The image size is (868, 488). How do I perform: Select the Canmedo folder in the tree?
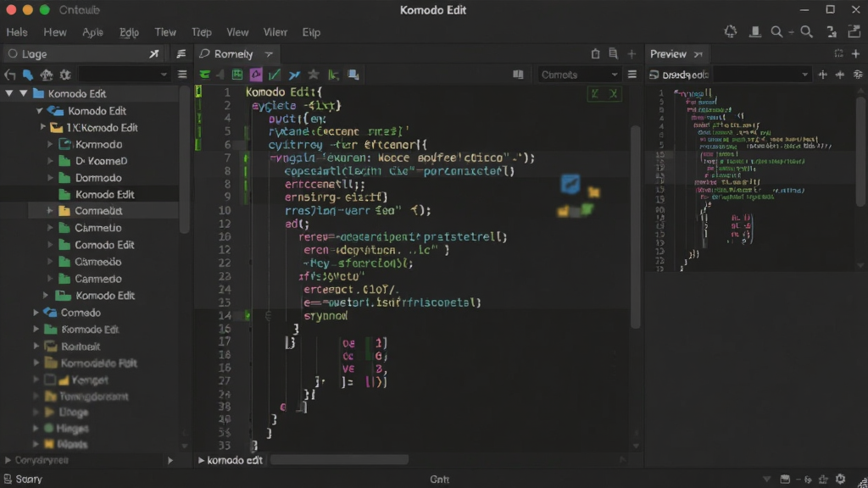click(x=98, y=279)
